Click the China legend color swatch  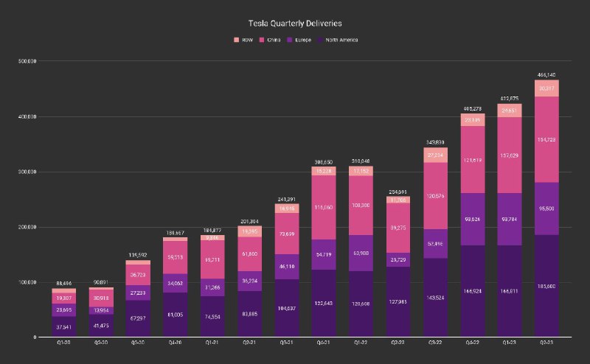pyautogui.click(x=262, y=40)
